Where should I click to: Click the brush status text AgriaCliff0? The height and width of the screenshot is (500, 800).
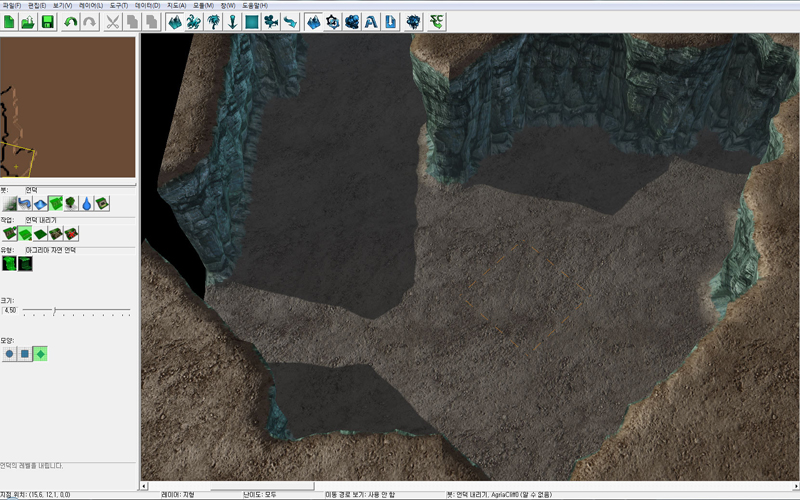499,495
